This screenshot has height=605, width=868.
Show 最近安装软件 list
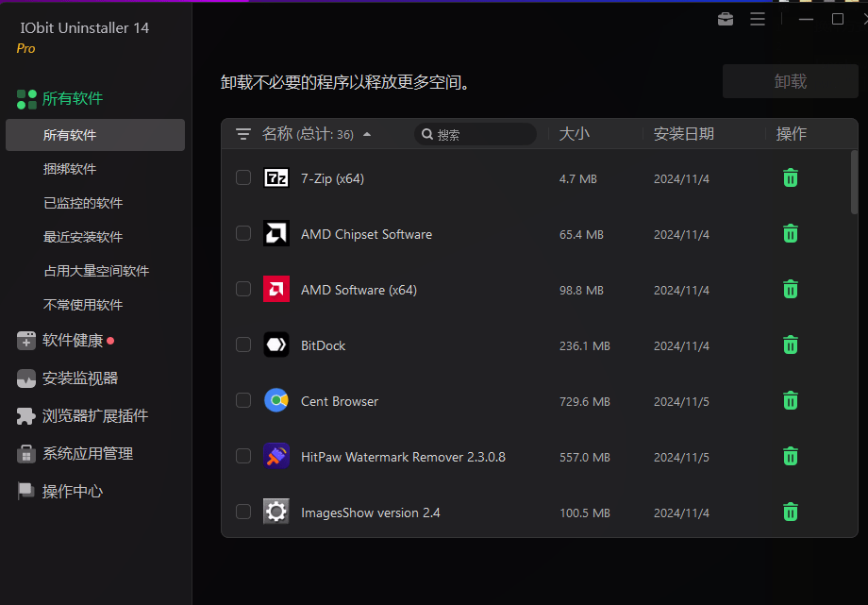tap(83, 237)
